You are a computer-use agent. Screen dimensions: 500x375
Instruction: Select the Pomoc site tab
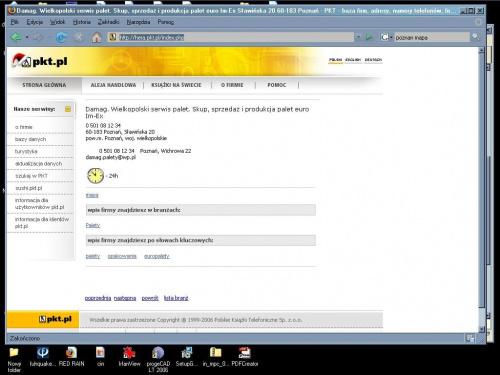coord(277,85)
